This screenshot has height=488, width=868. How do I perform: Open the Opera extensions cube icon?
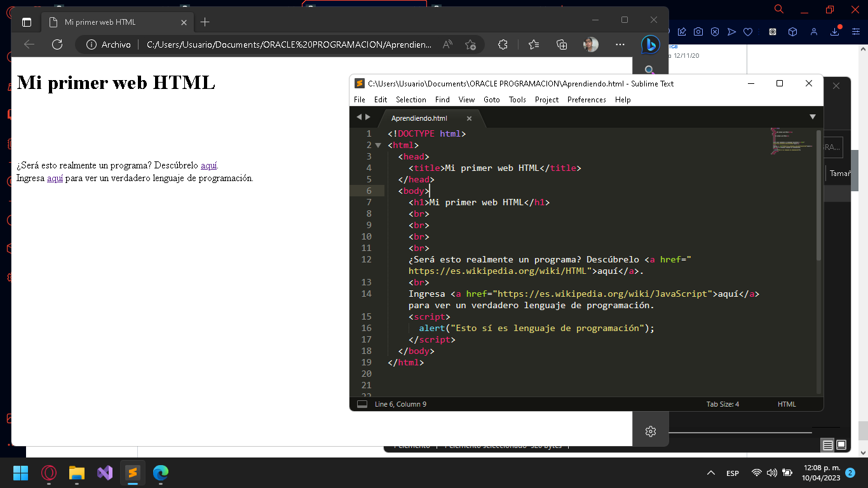[x=792, y=32]
